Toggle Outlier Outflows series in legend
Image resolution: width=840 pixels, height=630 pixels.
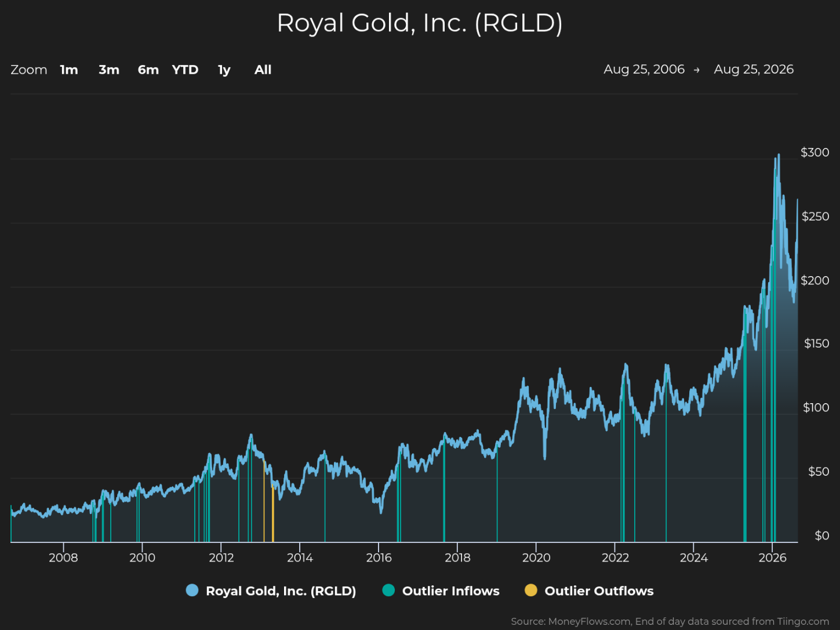click(589, 591)
